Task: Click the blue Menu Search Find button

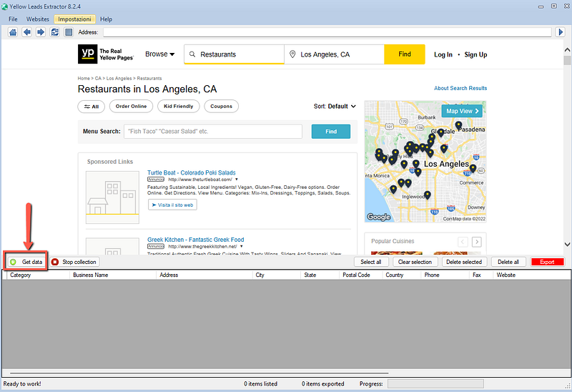Action: (331, 132)
